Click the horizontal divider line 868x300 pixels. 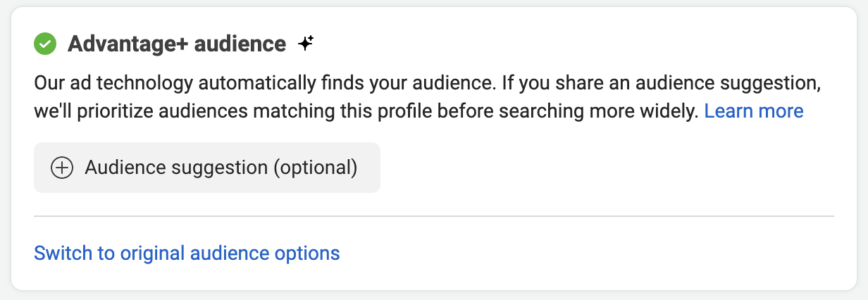pyautogui.click(x=433, y=215)
